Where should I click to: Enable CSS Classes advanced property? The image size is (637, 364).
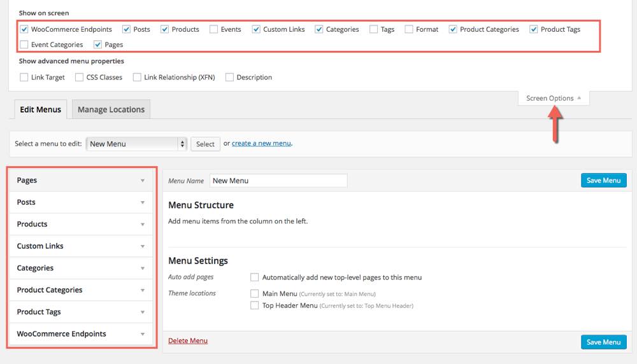tap(80, 78)
